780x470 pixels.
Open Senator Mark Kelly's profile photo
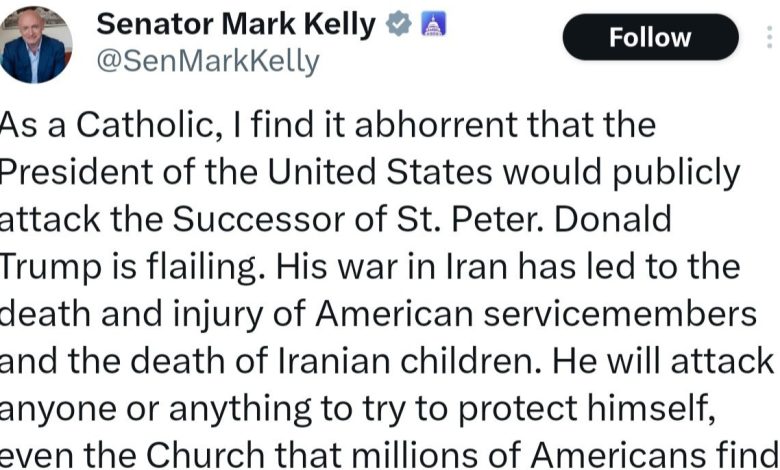pos(36,43)
